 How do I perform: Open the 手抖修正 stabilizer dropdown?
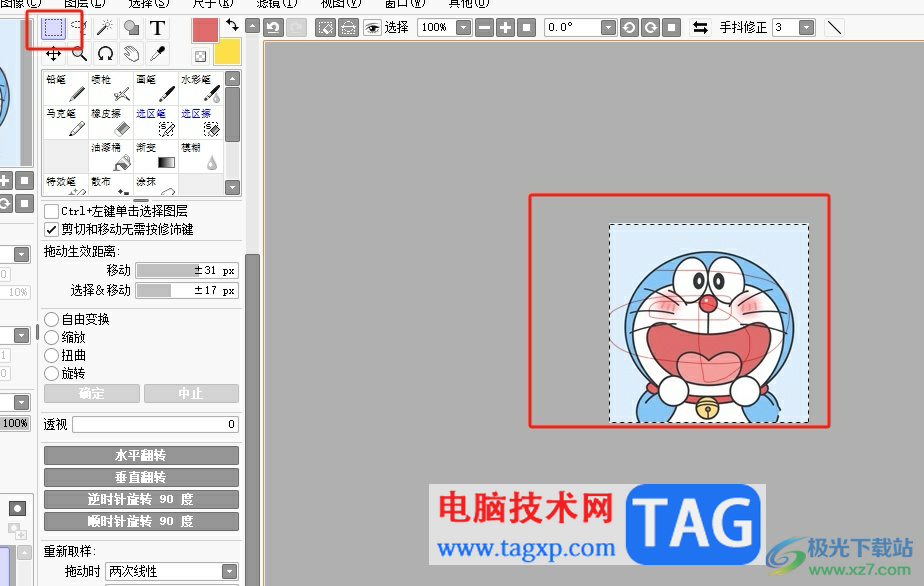(x=806, y=28)
